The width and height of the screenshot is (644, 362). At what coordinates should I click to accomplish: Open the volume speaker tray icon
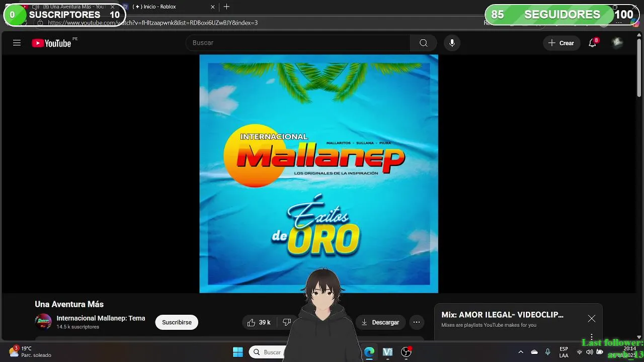590,352
